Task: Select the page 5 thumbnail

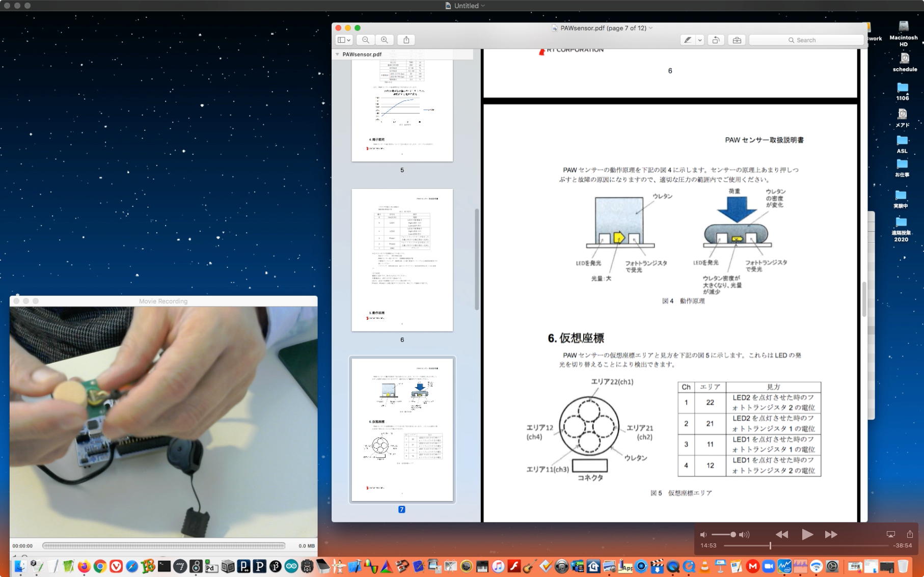Action: [402, 110]
